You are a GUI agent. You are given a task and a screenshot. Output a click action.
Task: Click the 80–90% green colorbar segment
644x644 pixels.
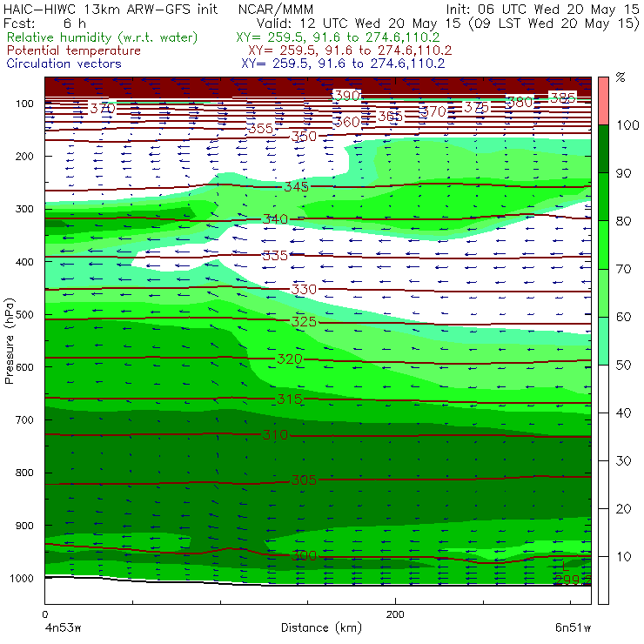[603, 197]
